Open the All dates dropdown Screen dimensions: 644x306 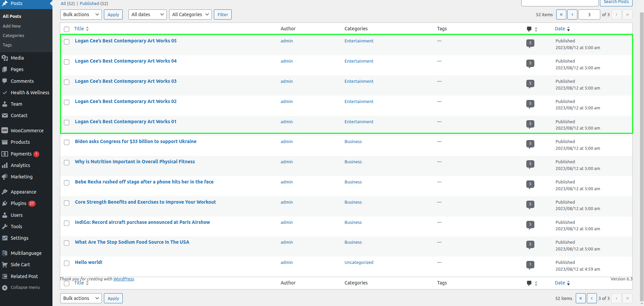click(x=147, y=14)
